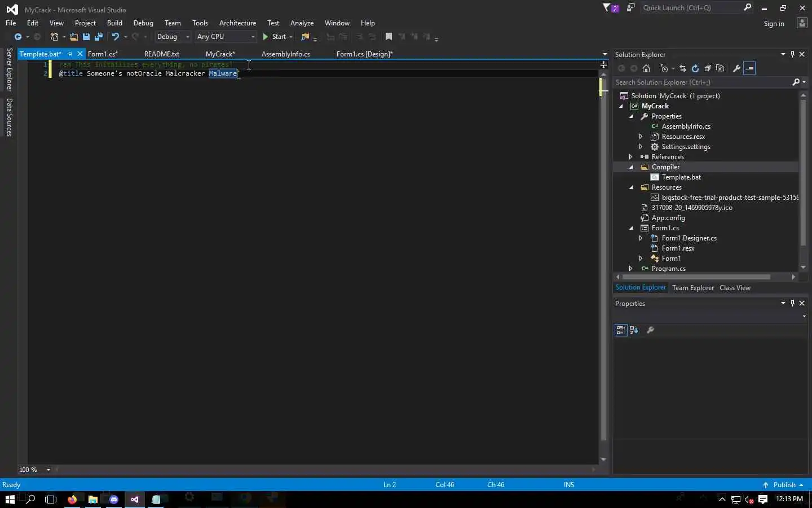Open the Build menu
The height and width of the screenshot is (508, 812).
click(x=114, y=23)
